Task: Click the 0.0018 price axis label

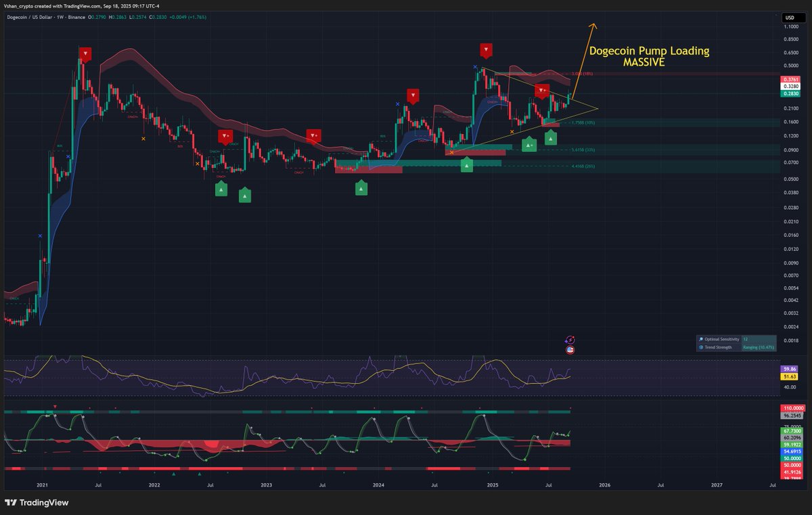Action: [791, 341]
